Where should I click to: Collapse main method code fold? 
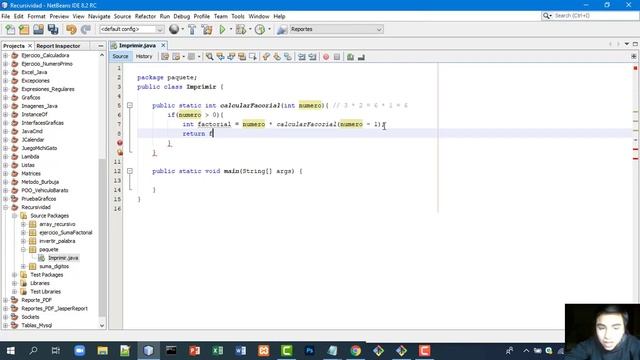(130, 171)
